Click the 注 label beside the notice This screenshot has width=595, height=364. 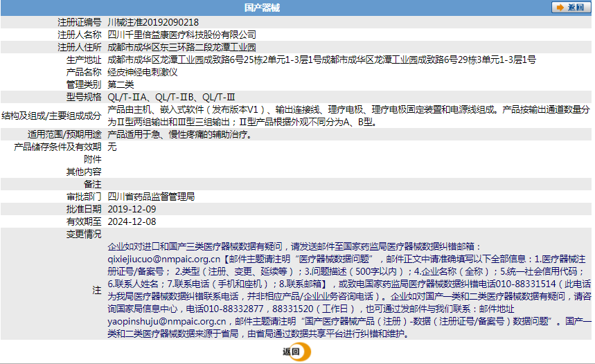[x=97, y=291]
